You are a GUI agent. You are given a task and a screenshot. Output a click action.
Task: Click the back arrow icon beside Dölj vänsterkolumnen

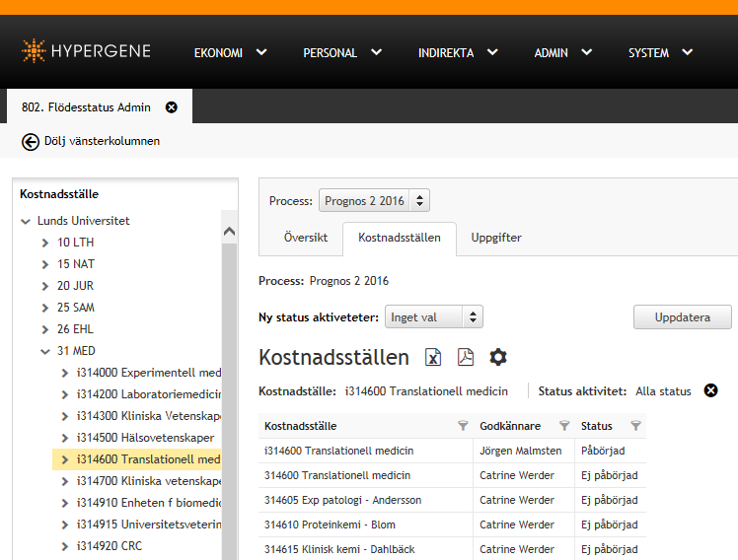click(x=31, y=142)
